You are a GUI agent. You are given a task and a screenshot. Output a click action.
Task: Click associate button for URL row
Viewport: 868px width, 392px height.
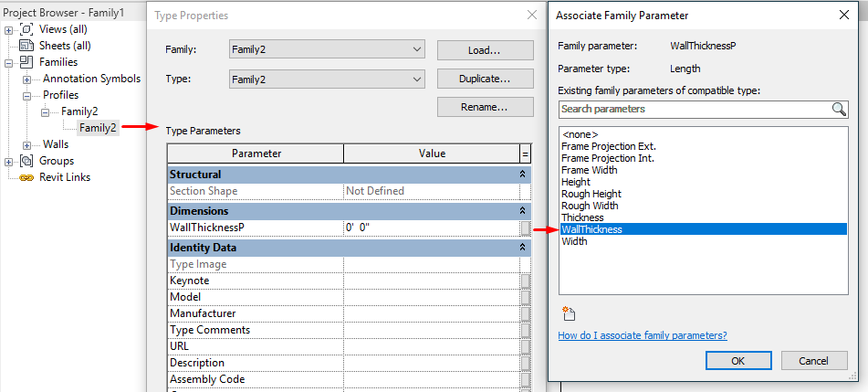click(526, 346)
